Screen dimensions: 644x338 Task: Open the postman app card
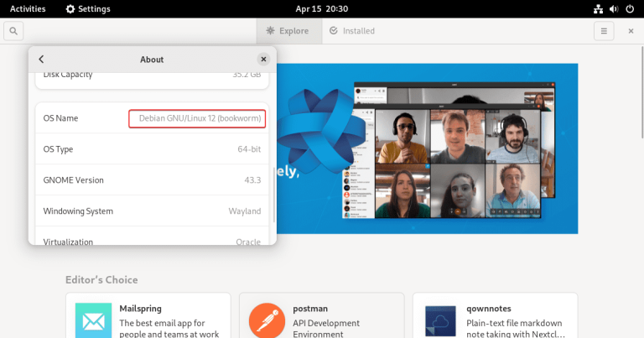(322, 315)
